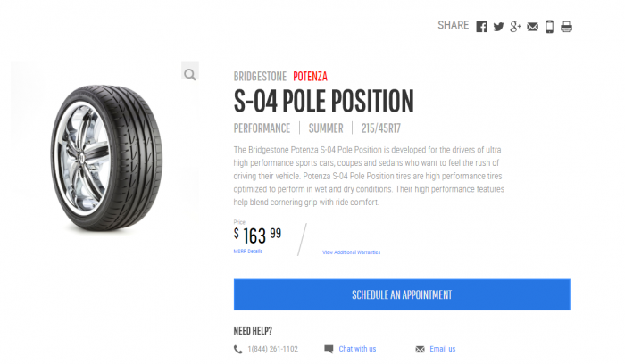Open the Chat with us link

(357, 349)
